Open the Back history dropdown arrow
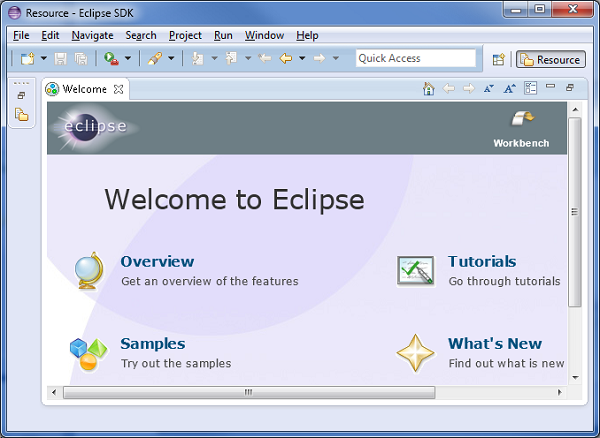The width and height of the screenshot is (600, 438). pos(302,59)
